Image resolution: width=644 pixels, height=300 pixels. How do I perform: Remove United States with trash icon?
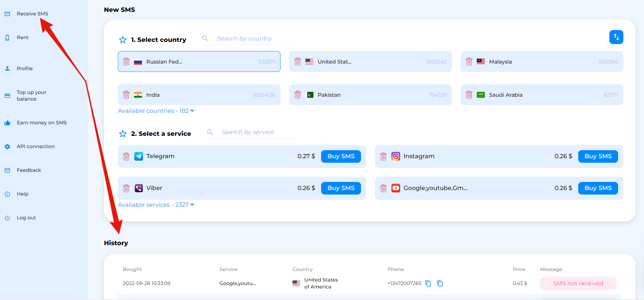point(298,61)
